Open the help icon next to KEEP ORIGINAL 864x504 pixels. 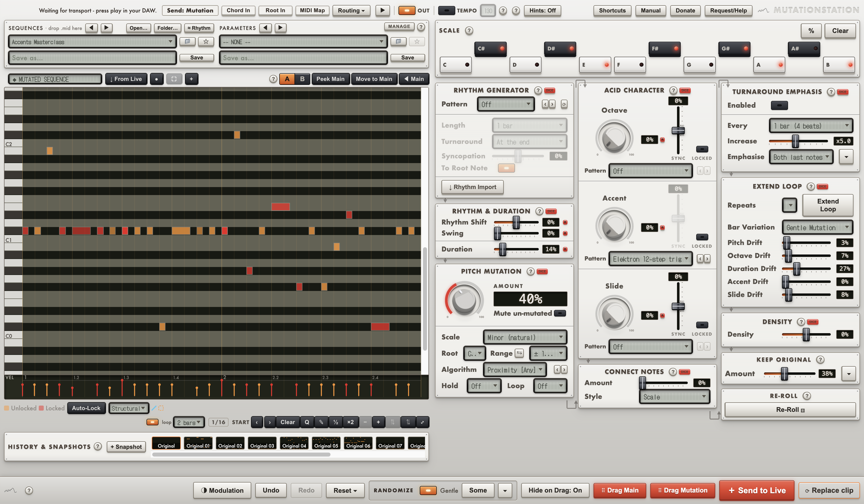point(820,359)
